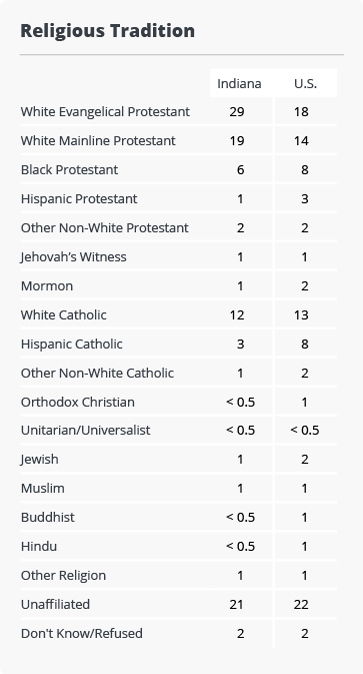
Task: Click the White Evangelical Protestant row label
Action: click(105, 112)
